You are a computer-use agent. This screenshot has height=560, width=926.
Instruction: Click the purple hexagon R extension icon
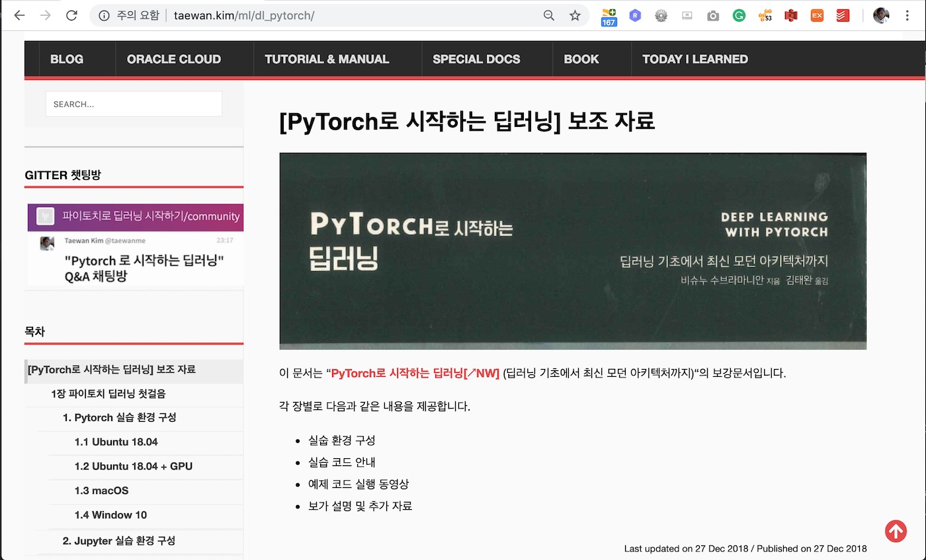click(635, 15)
